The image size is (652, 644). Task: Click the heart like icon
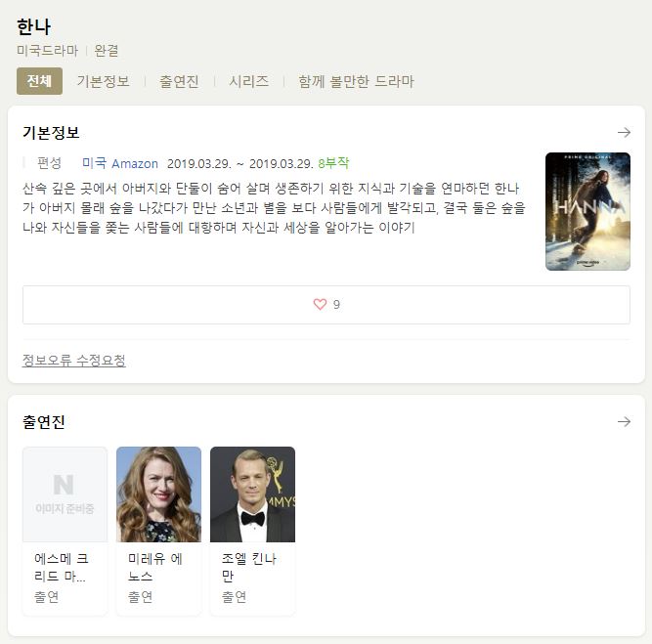pyautogui.click(x=320, y=304)
